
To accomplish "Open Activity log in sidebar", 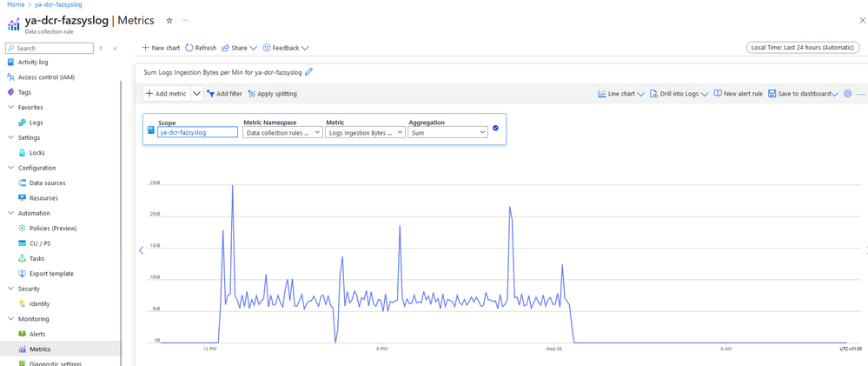I will pos(33,63).
